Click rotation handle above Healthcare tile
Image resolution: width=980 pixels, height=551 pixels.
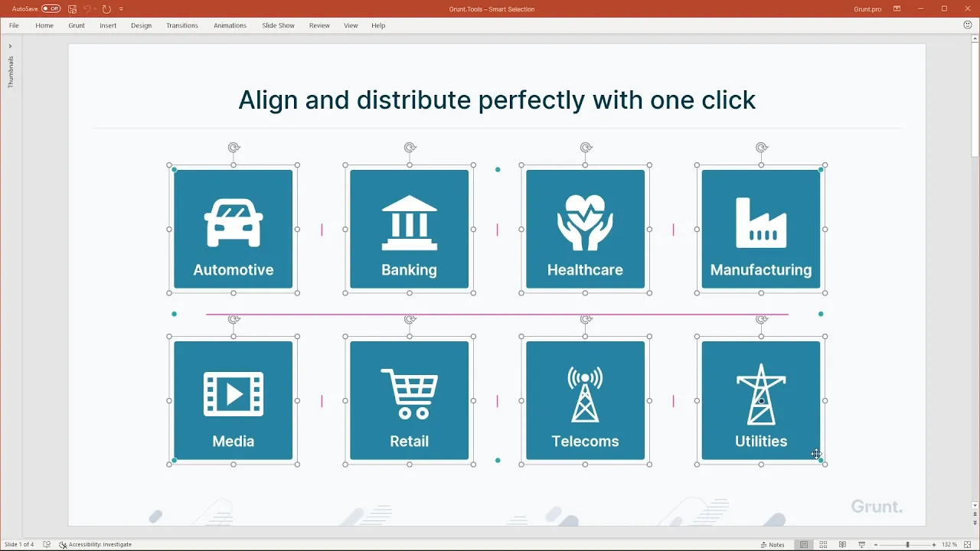(586, 148)
